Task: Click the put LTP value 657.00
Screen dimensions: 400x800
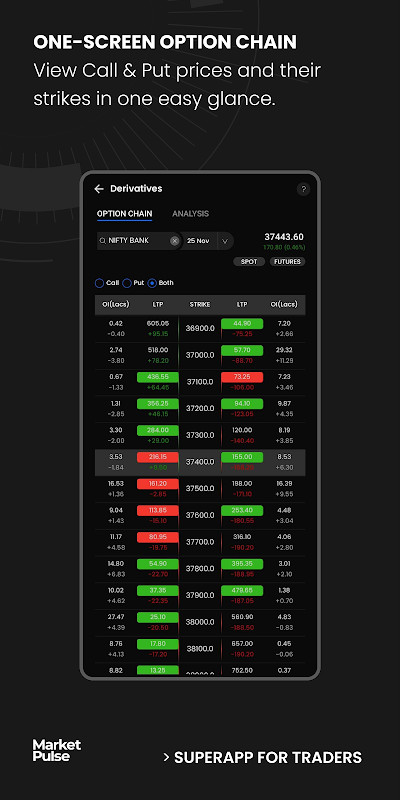Action: (x=242, y=644)
